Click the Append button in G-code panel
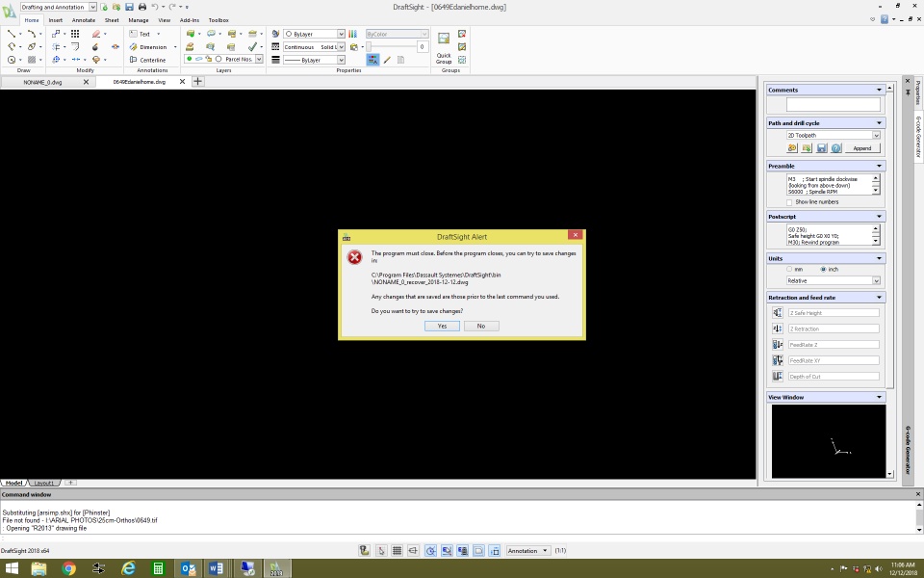 click(x=862, y=148)
